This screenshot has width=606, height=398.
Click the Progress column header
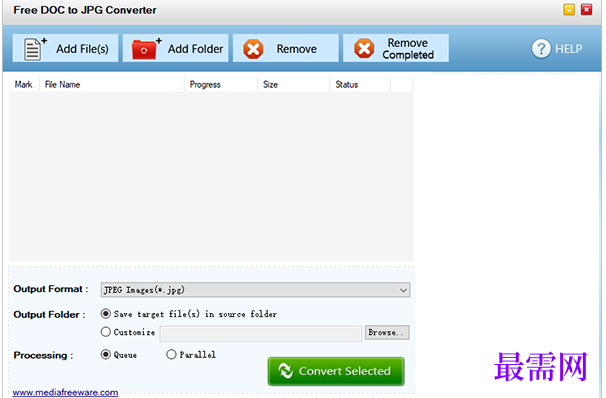pyautogui.click(x=221, y=85)
